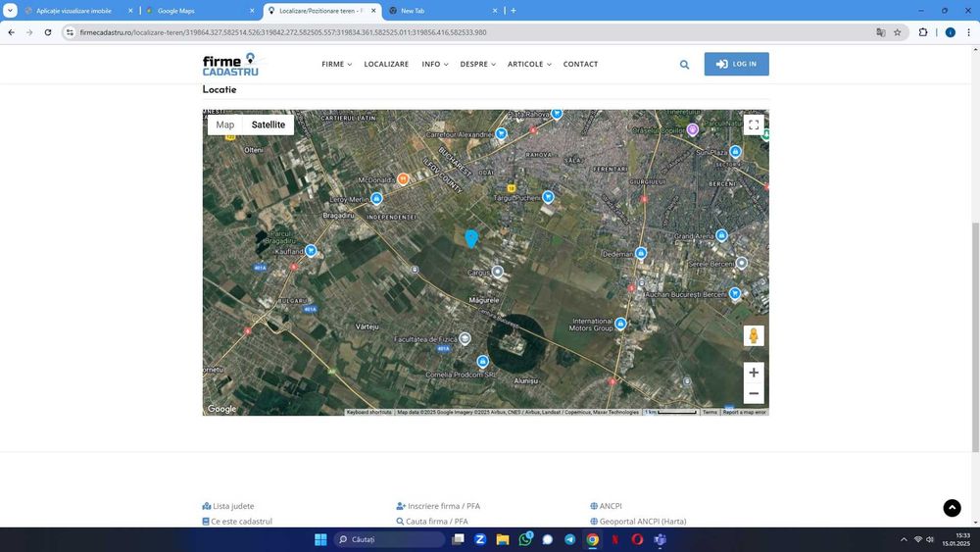Click the Firme Cadastru logo
This screenshot has height=552, width=980.
(231, 65)
